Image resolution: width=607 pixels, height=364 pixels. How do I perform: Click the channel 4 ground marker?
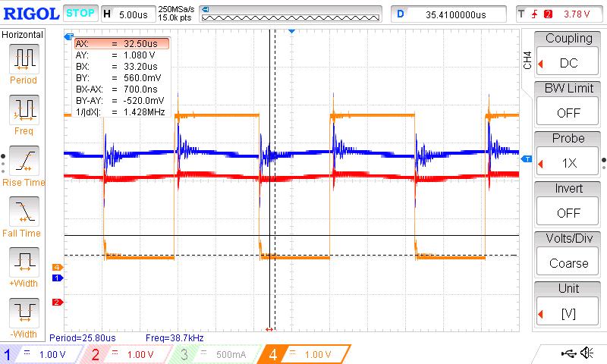[x=58, y=267]
